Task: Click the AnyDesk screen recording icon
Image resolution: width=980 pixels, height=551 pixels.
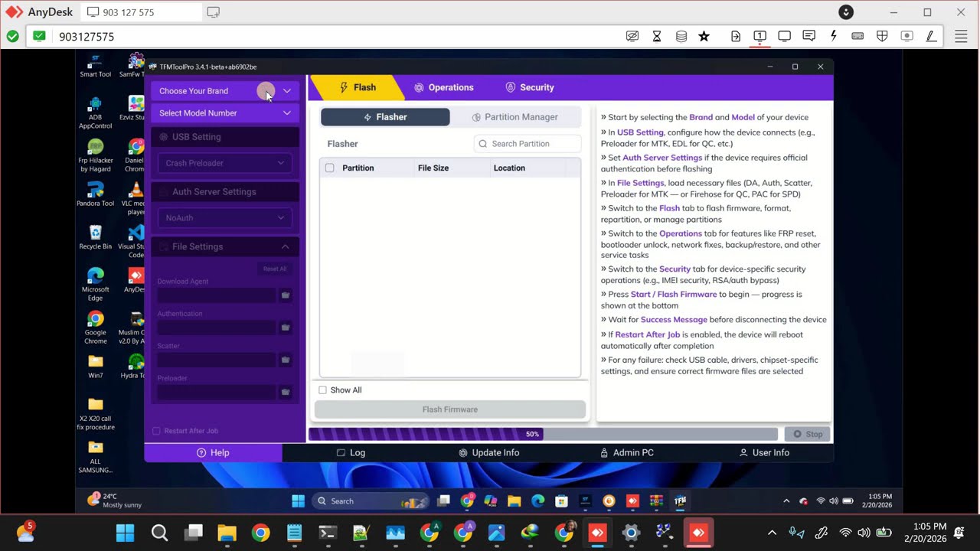Action: tap(906, 36)
